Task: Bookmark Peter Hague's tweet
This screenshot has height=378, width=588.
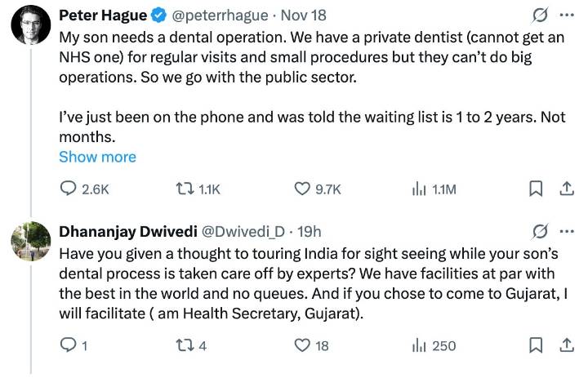Action: 536,189
